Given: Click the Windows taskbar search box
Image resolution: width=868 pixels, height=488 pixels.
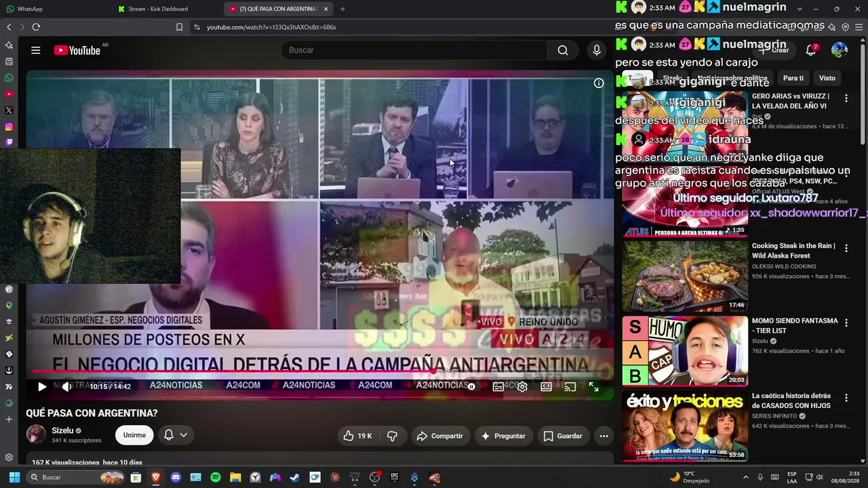Looking at the screenshot, I should [76, 477].
